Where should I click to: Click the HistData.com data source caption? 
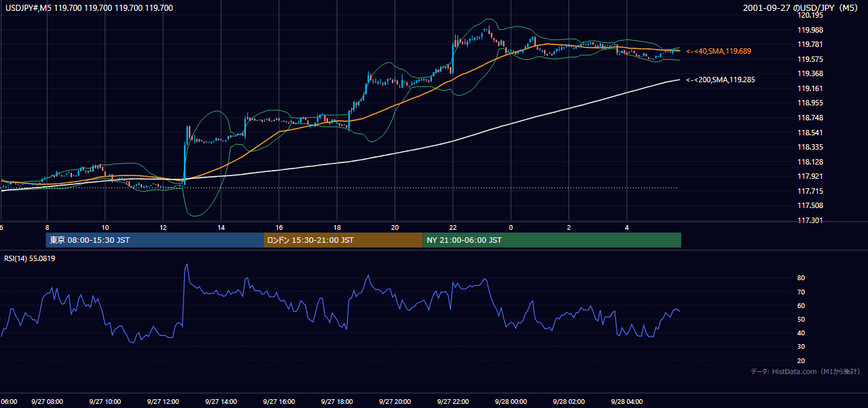coord(806,371)
